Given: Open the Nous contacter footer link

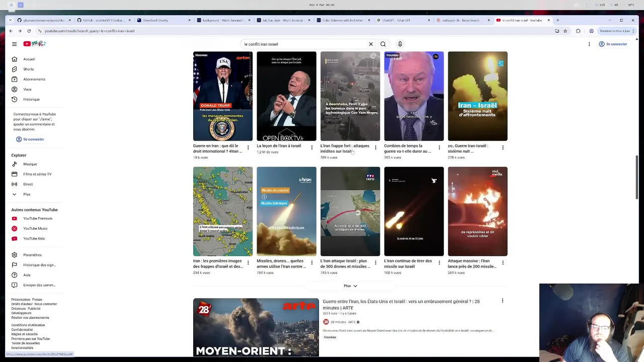Looking at the screenshot, I should pyautogui.click(x=46, y=304).
